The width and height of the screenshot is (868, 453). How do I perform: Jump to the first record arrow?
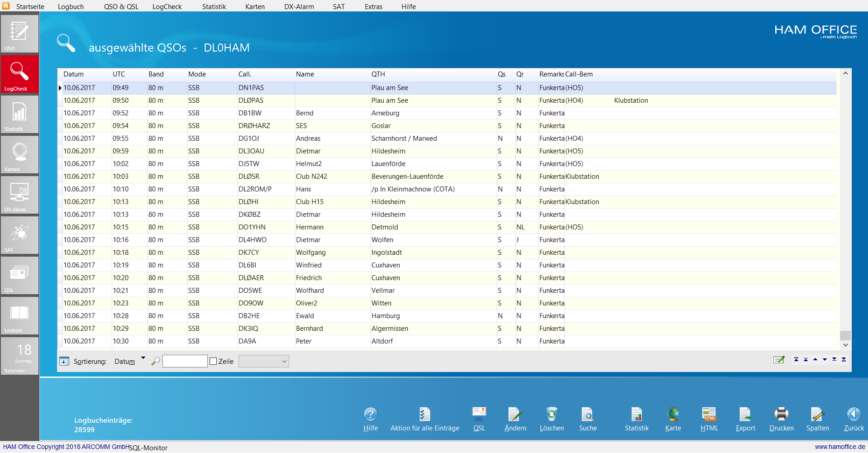coord(796,359)
